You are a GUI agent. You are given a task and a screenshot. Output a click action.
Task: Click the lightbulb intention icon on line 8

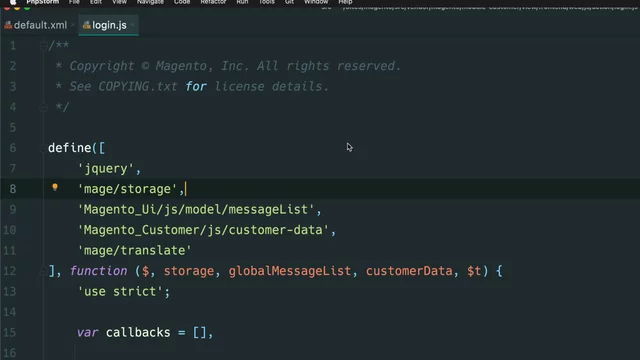55,188
